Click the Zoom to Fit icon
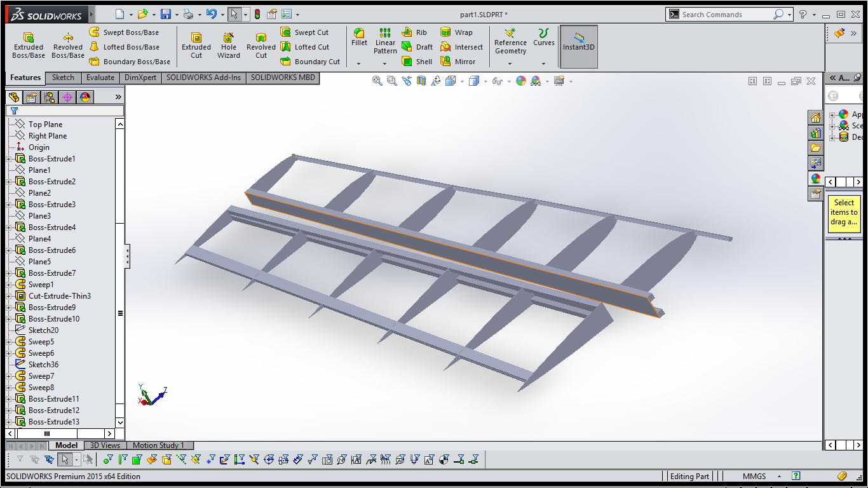The width and height of the screenshot is (868, 488). click(x=377, y=81)
